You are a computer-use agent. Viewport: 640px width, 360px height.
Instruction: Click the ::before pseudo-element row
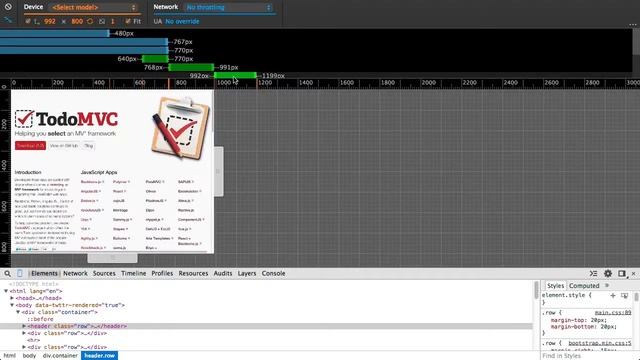(x=40, y=319)
